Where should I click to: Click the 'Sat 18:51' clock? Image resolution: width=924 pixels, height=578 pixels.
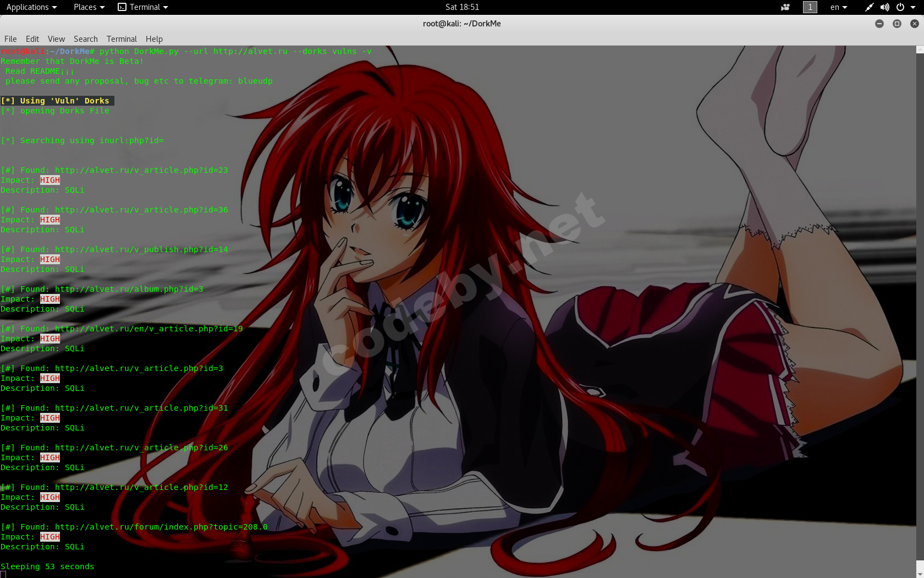click(462, 7)
